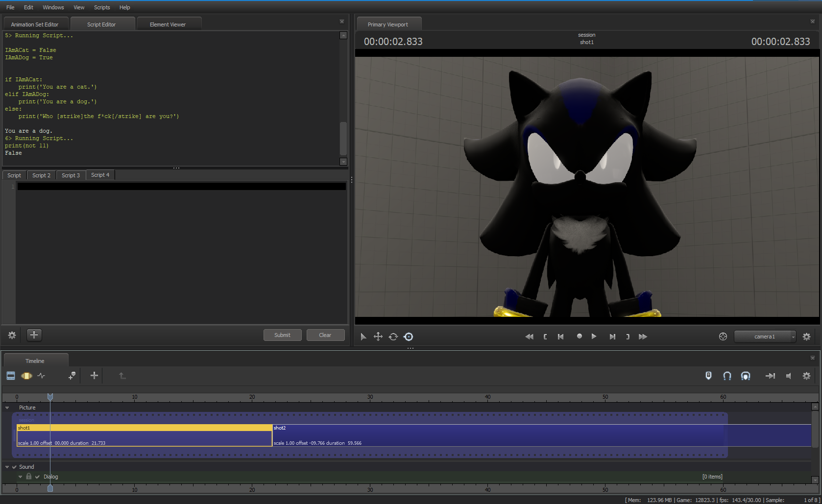This screenshot has height=504, width=822.
Task: Select the viewport screen manipulator tool
Action: click(x=409, y=336)
